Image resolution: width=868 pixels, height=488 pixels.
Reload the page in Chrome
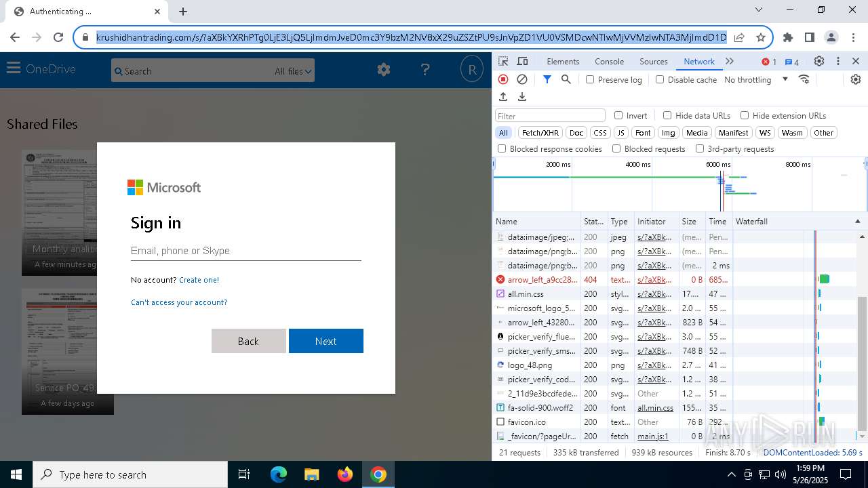(58, 37)
